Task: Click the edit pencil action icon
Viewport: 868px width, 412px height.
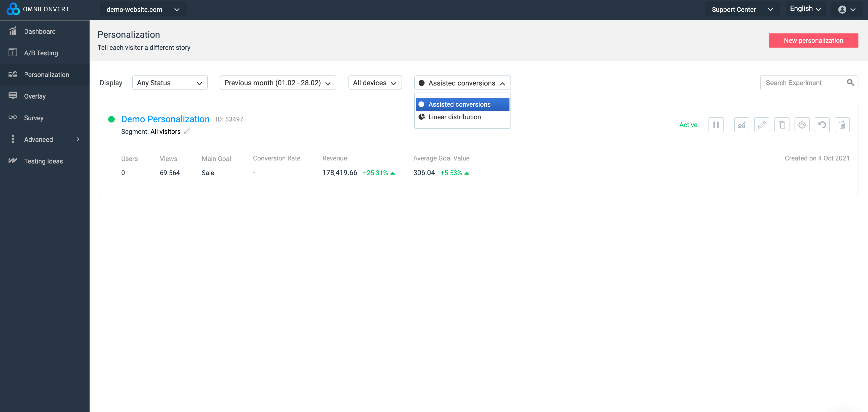Action: (x=762, y=125)
